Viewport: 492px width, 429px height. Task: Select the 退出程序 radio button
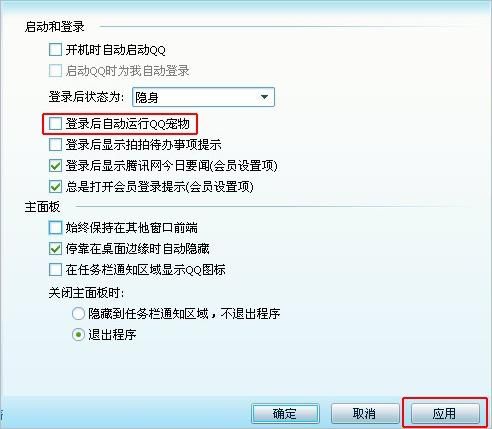(x=78, y=334)
